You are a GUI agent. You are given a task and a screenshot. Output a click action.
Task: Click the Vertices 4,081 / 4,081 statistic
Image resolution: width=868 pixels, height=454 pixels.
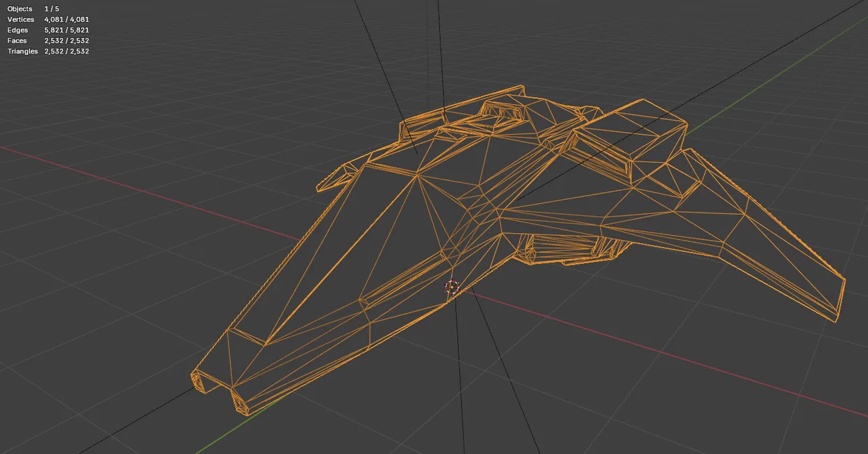coord(48,20)
